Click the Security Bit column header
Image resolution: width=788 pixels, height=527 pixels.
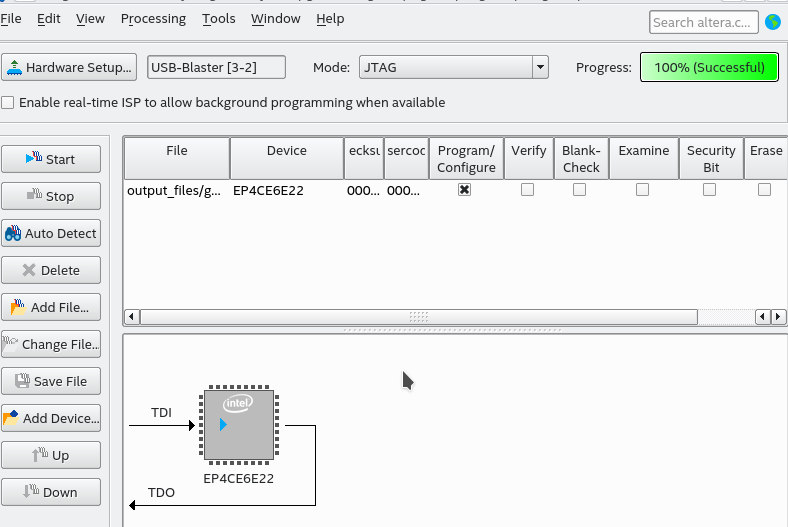click(711, 158)
